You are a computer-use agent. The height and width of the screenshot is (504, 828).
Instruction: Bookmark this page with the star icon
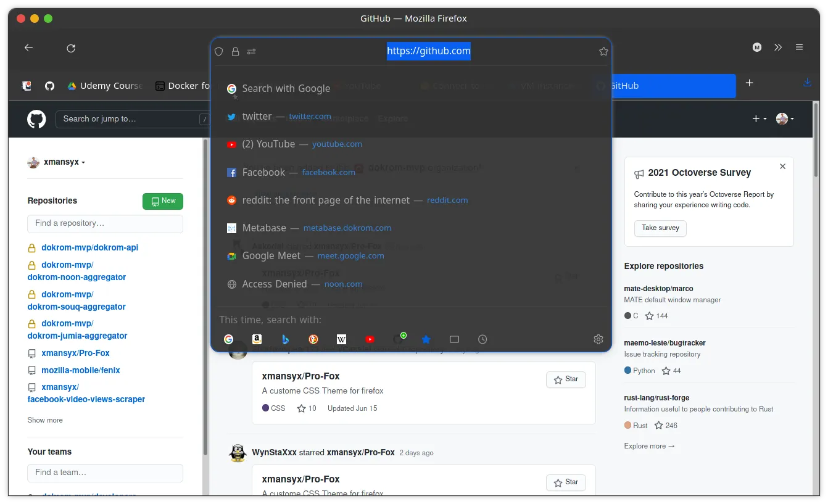point(603,51)
